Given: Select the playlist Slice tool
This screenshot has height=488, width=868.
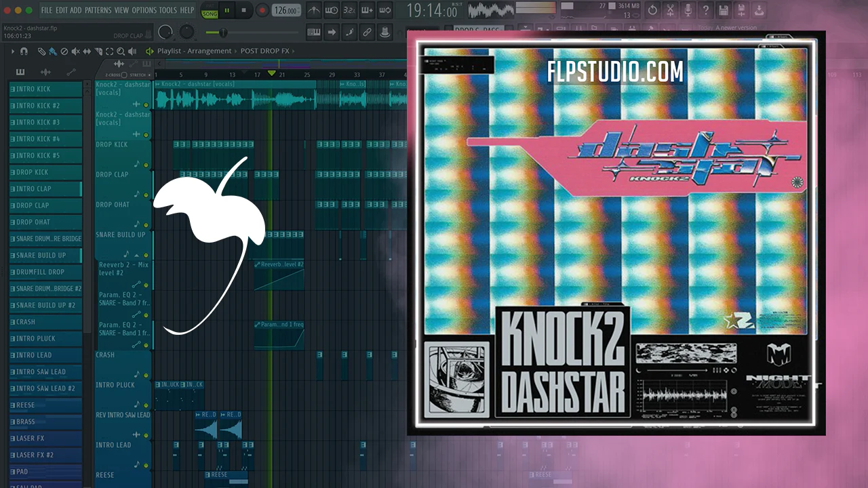Looking at the screenshot, I should point(98,52).
